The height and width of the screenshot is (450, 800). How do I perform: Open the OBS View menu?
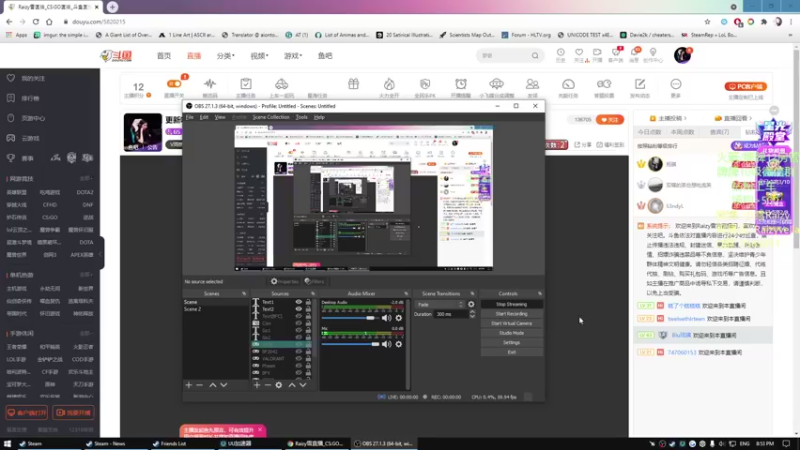click(x=219, y=117)
